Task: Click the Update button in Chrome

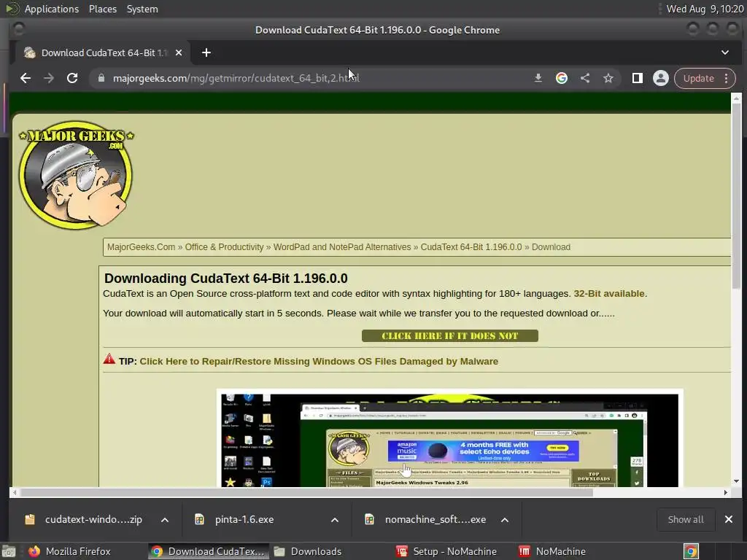Action: click(698, 78)
